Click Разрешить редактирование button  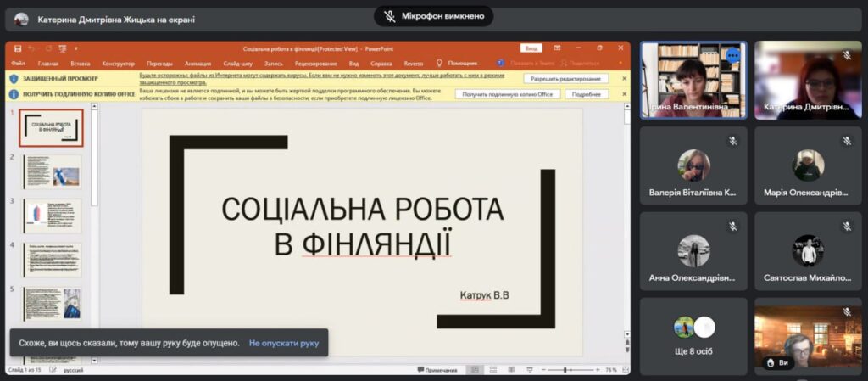565,79
